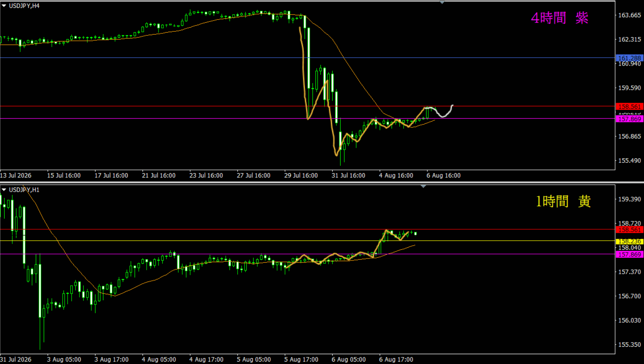644x364 pixels.
Task: Click the '5 Aug 17:00' time label
Action: [301, 359]
